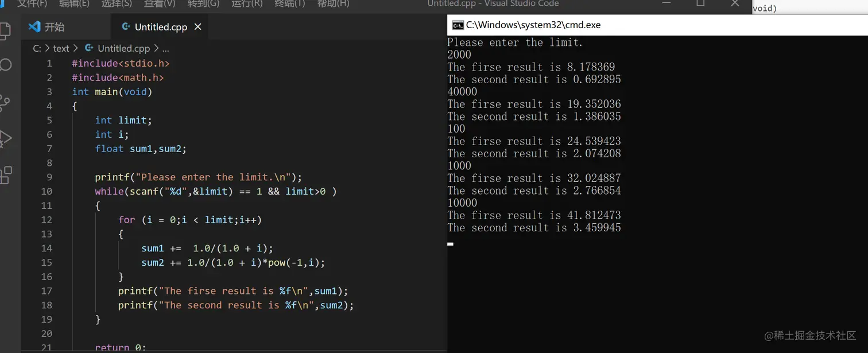868x353 pixels.
Task: Click the for loop header line
Action: [x=189, y=220]
